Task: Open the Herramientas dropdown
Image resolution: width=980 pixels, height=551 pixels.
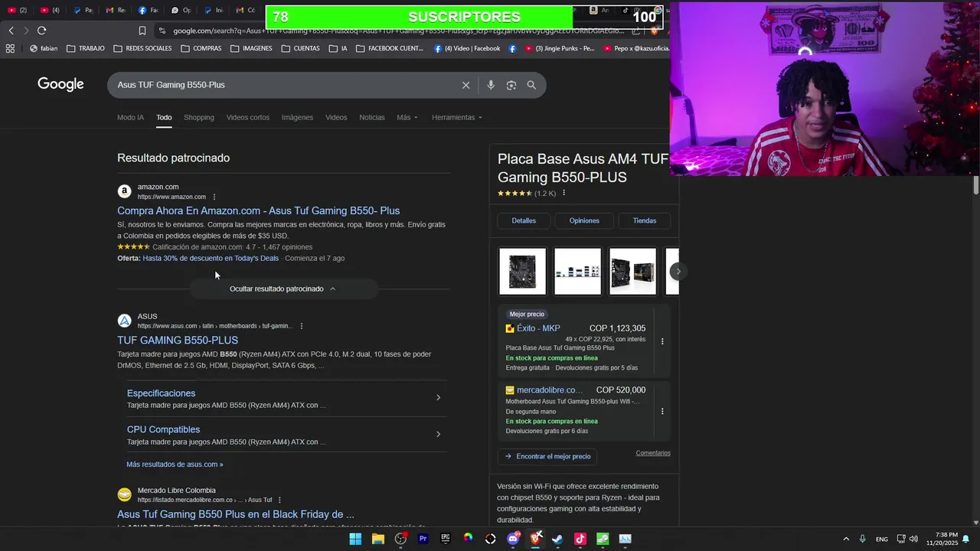Action: [457, 117]
